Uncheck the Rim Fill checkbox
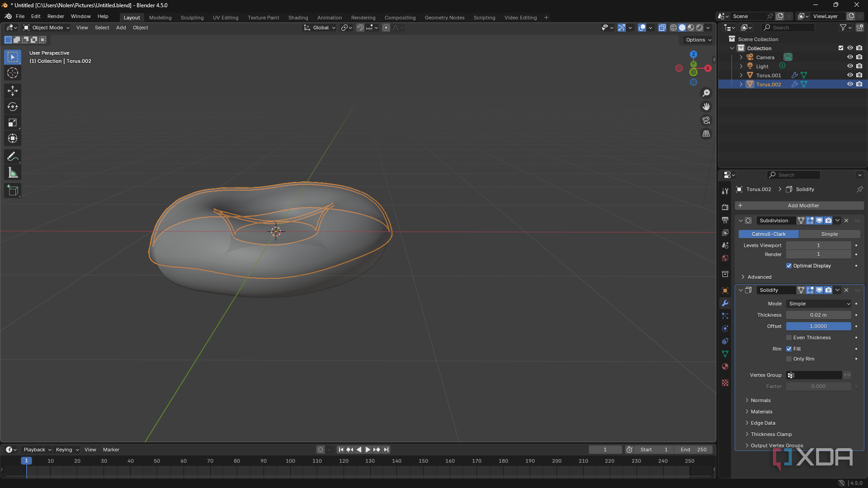868x488 pixels. pyautogui.click(x=789, y=349)
